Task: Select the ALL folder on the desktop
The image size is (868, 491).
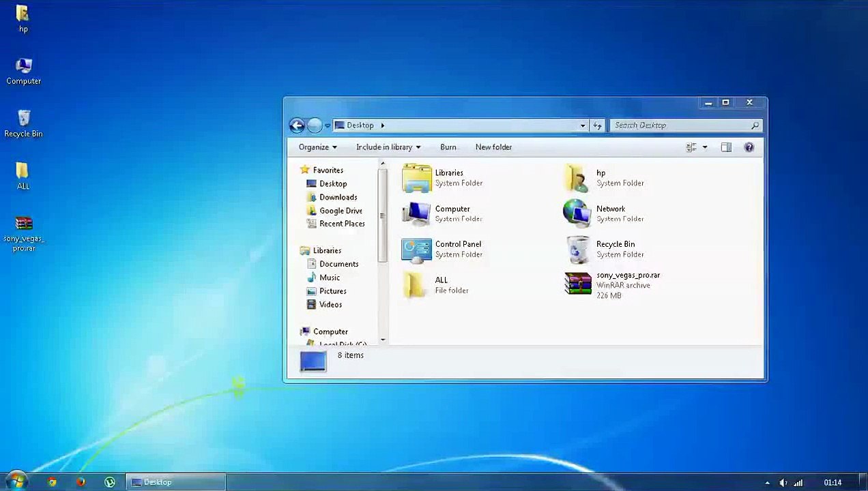Action: tap(23, 175)
